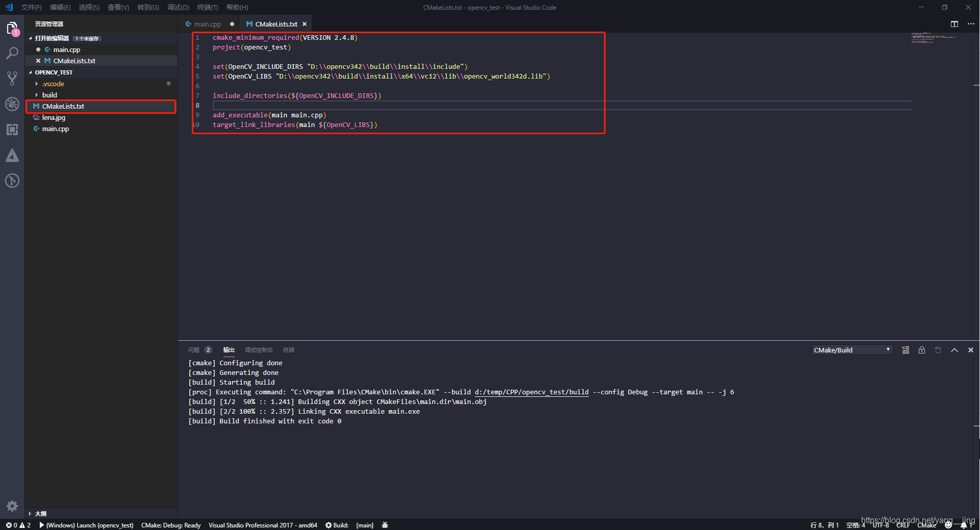980x530 pixels.
Task: Open the CMake/Build channel dropdown
Action: click(x=851, y=350)
